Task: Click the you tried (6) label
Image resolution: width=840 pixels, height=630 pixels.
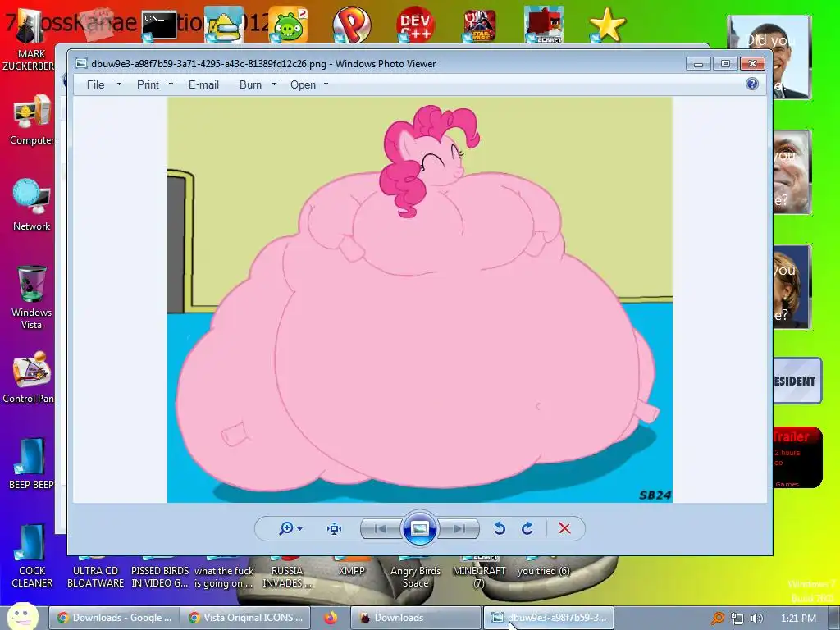Action: click(543, 571)
